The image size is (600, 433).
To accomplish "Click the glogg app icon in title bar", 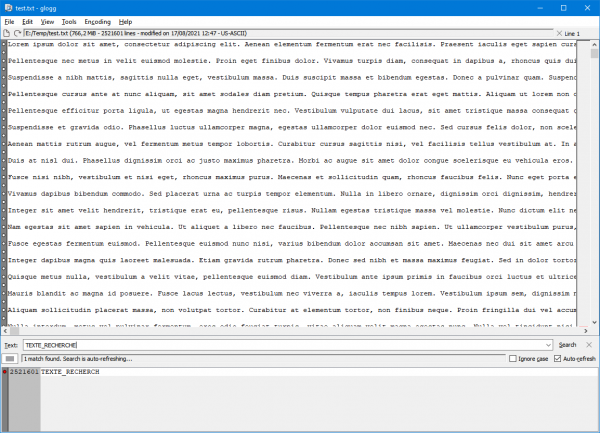I will tap(8, 7).
